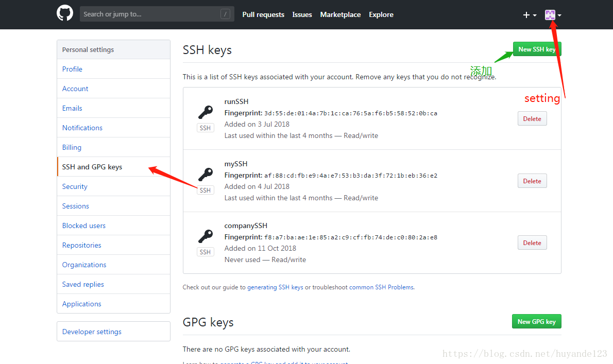Click the Added on 3 Jul 2018 text

pyautogui.click(x=257, y=124)
